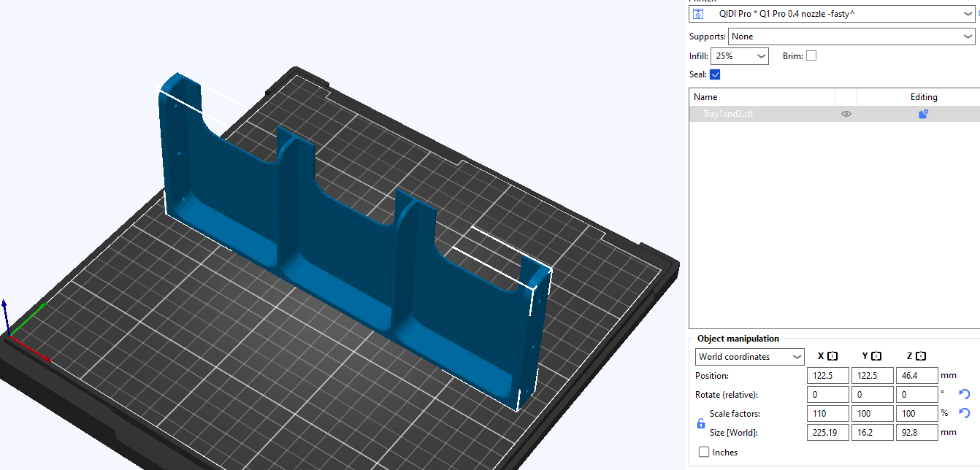The height and width of the screenshot is (470, 980).
Task: Click the editing settings icon for Tray1and2.stl
Action: (x=923, y=114)
